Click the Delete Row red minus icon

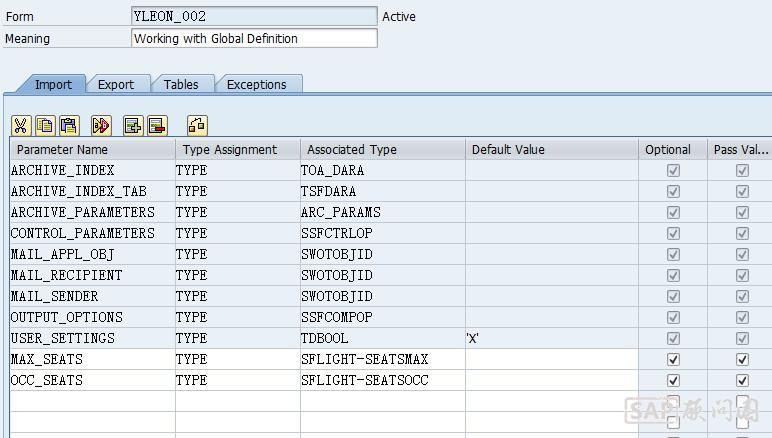point(156,125)
